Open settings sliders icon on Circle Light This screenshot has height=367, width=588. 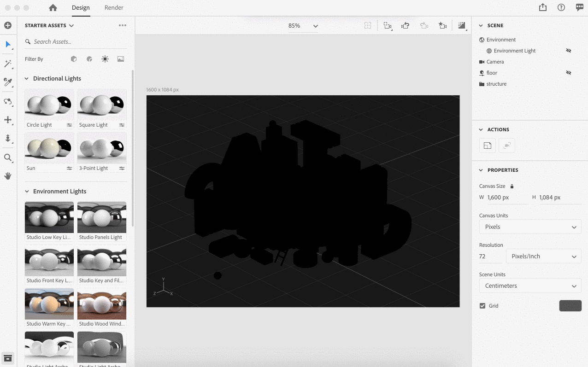[x=69, y=125]
